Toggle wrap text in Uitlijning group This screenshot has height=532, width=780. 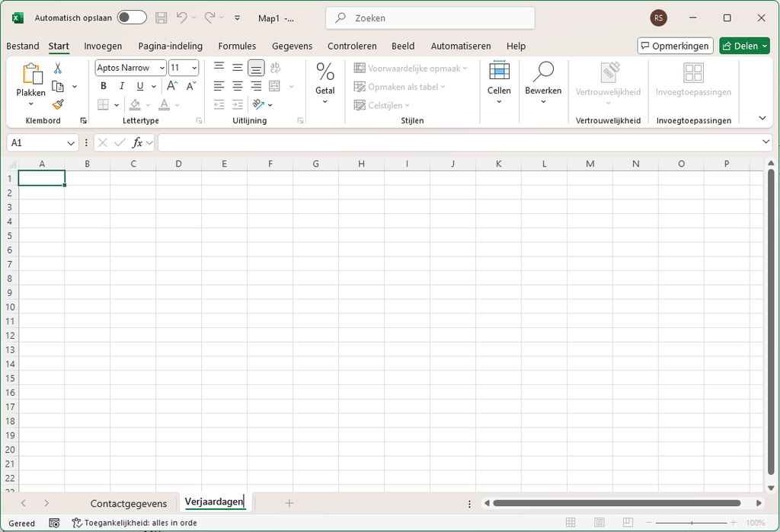click(x=275, y=68)
